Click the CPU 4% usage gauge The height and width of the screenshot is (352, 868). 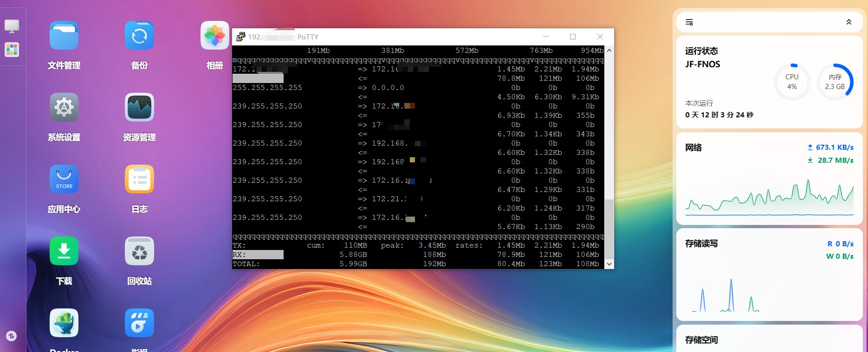(x=792, y=82)
